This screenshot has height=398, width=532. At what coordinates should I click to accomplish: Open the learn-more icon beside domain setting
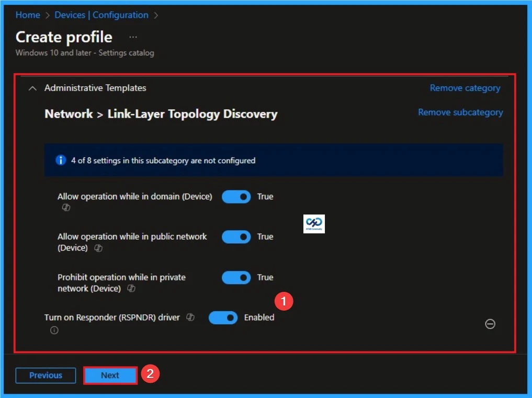(66, 208)
